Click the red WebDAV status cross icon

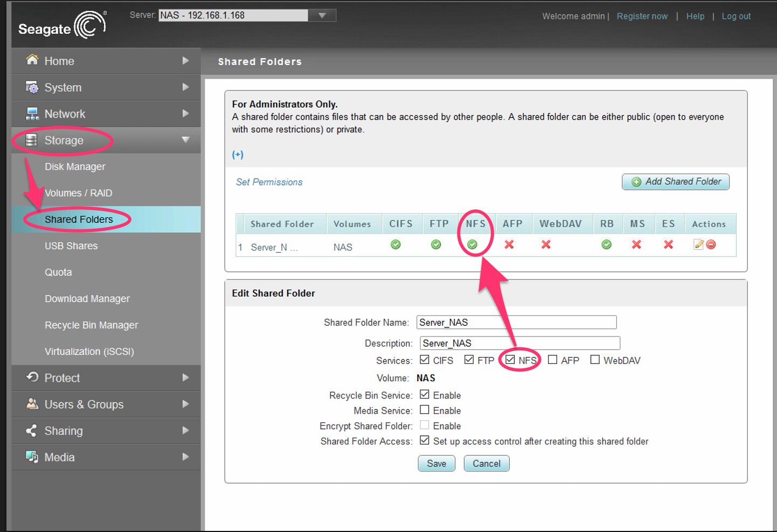click(546, 244)
